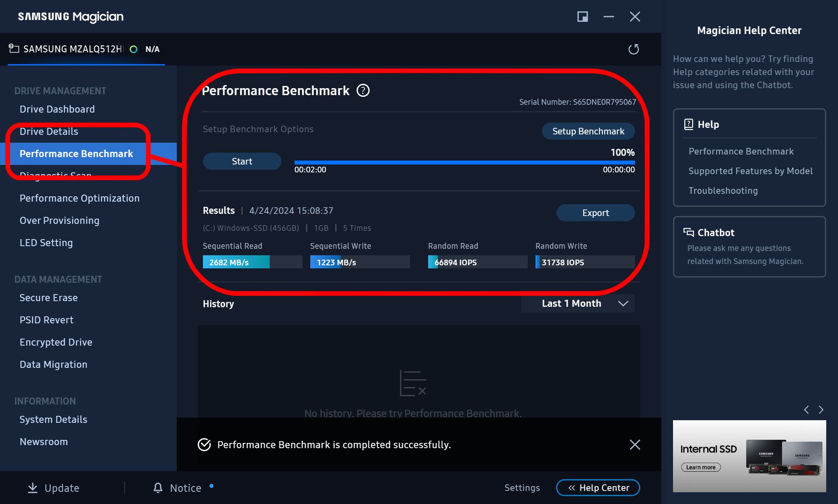
Task: Close the Samsung Magician window
Action: [635, 17]
